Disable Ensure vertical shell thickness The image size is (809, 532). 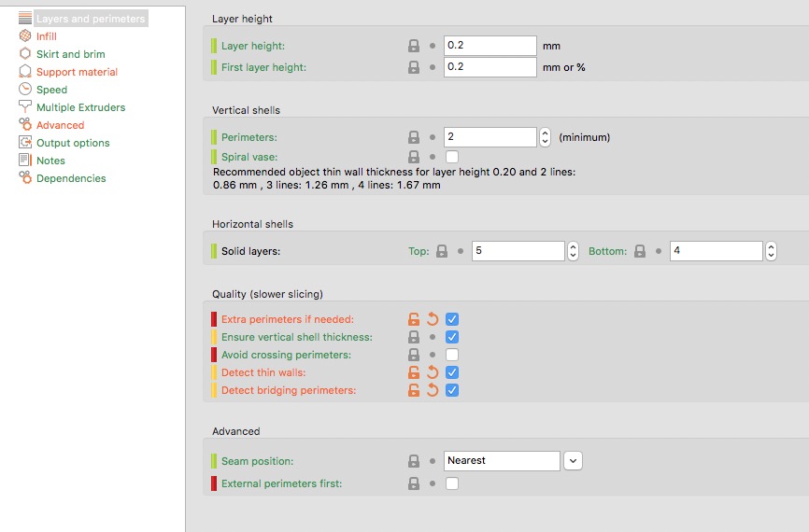[452, 337]
